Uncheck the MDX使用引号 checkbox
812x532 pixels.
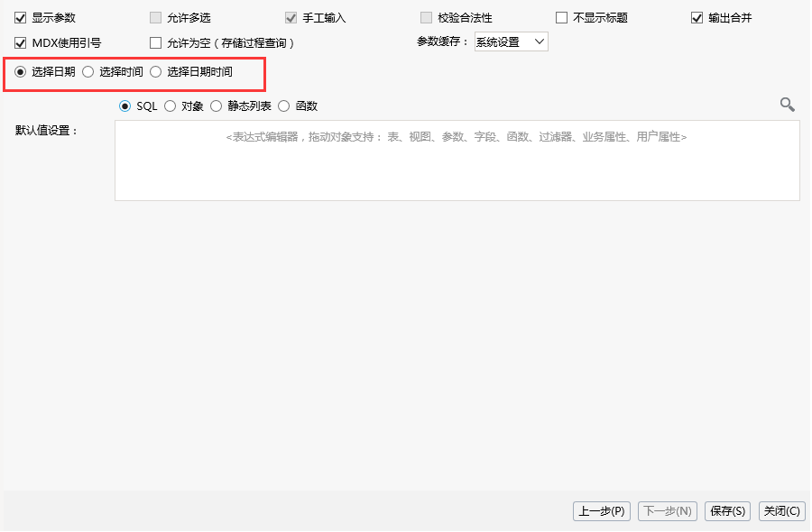click(20, 43)
